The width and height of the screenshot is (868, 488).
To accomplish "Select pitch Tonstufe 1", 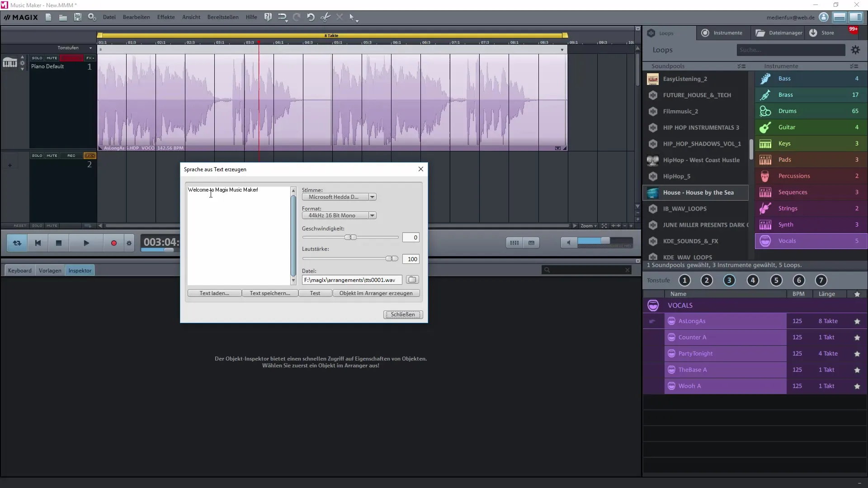I will (684, 281).
